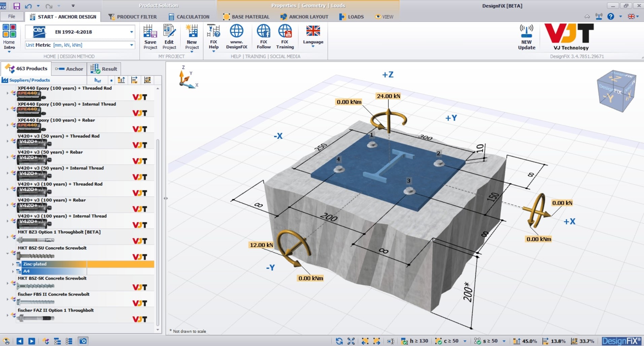Open the Unit Metric dropdown
The image size is (644, 346).
131,45
